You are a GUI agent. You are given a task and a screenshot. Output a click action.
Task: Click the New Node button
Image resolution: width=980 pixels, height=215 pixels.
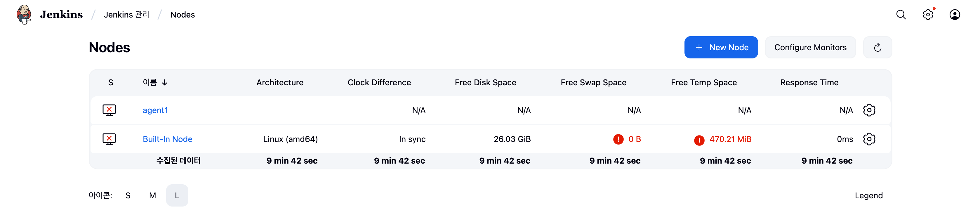click(720, 48)
